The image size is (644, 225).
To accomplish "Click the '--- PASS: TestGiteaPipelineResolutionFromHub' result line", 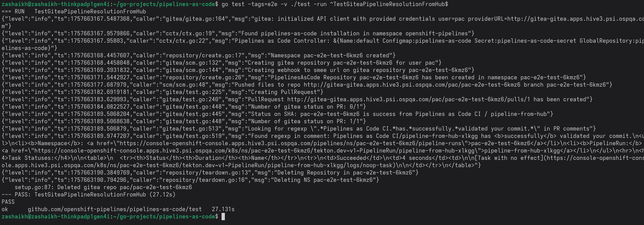I will (x=88, y=195).
